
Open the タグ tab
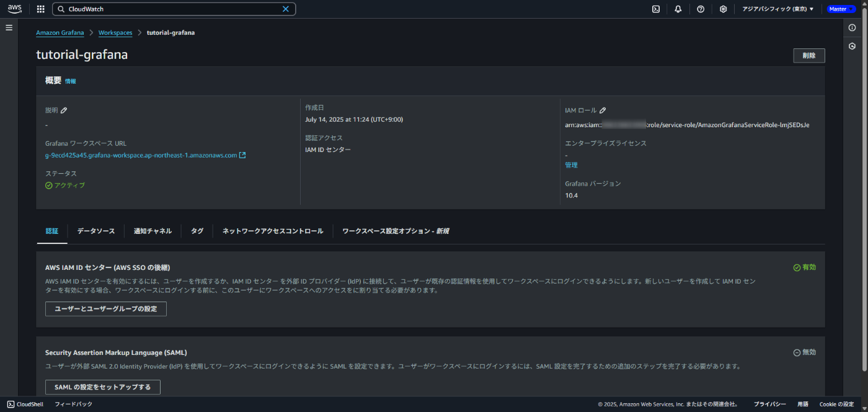[x=197, y=231]
